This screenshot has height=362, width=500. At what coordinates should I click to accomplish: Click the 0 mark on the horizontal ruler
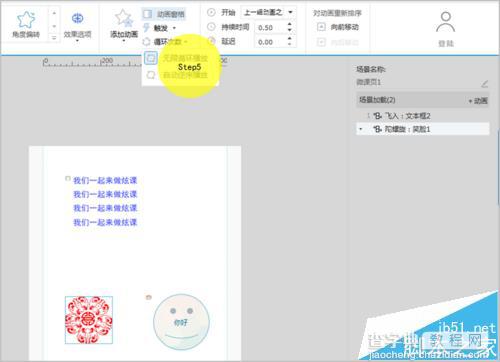point(45,61)
